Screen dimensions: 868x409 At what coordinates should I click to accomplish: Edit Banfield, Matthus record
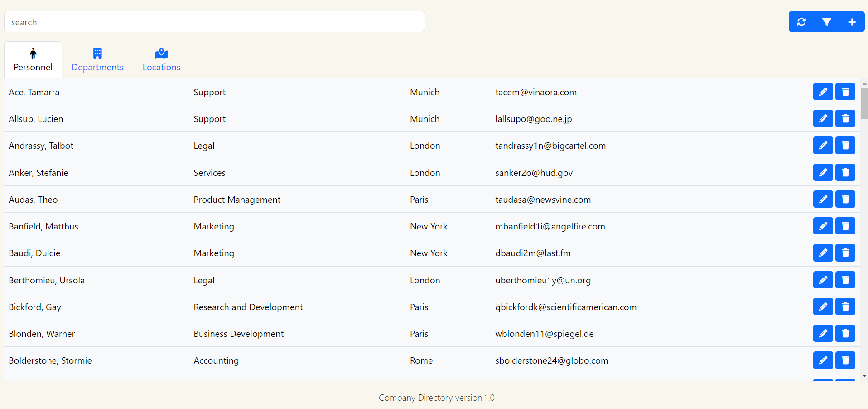pos(823,226)
